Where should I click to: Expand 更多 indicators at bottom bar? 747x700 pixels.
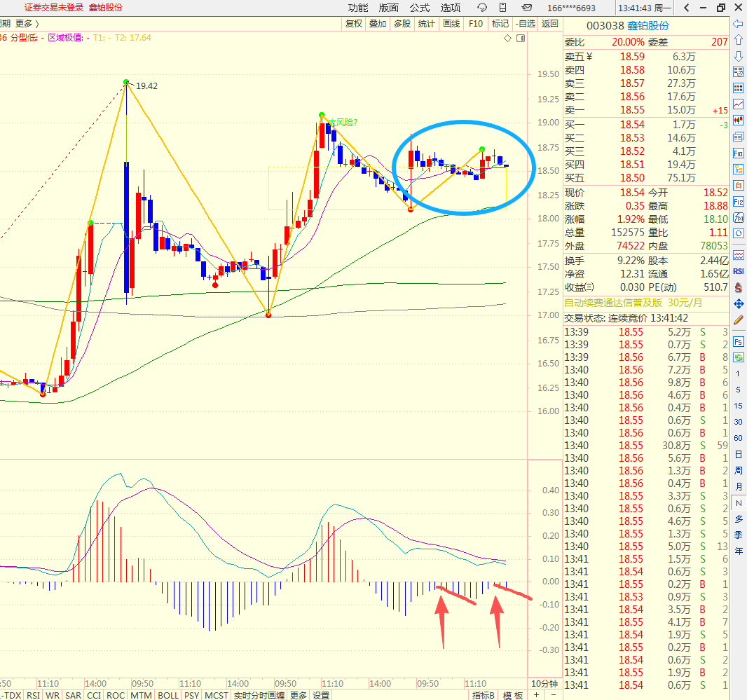[x=299, y=695]
